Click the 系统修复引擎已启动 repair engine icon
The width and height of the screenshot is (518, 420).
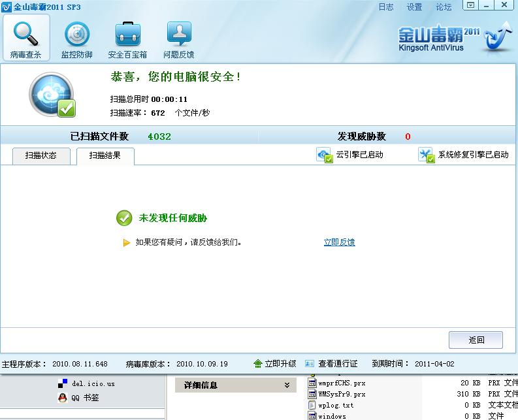click(427, 155)
